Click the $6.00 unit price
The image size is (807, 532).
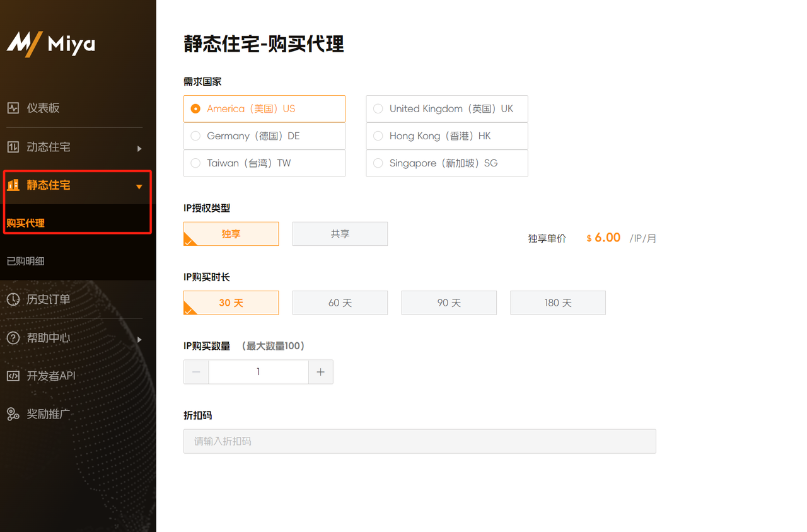pyautogui.click(x=603, y=238)
